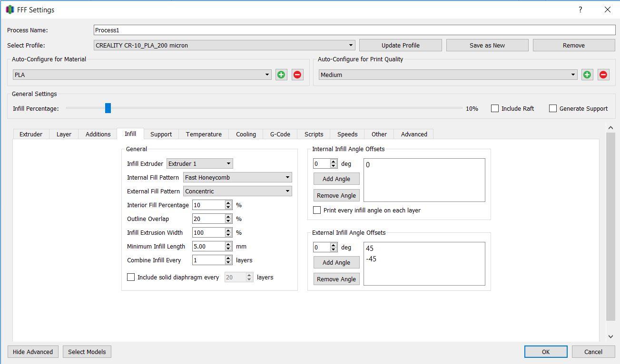The width and height of the screenshot is (620, 364).
Task: Expand the Internal Fill Pattern dropdown
Action: click(x=237, y=177)
